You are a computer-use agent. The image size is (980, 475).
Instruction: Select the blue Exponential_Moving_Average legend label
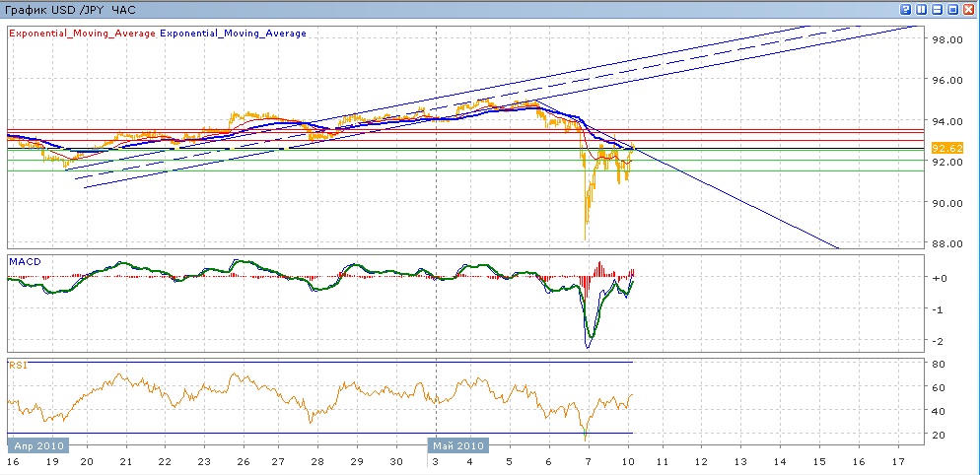(x=233, y=33)
